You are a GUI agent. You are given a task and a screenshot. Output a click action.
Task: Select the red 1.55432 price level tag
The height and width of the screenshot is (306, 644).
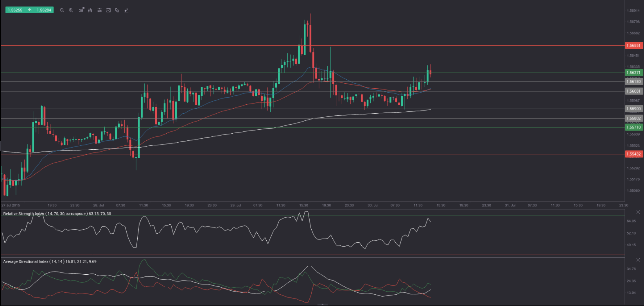(x=633, y=154)
